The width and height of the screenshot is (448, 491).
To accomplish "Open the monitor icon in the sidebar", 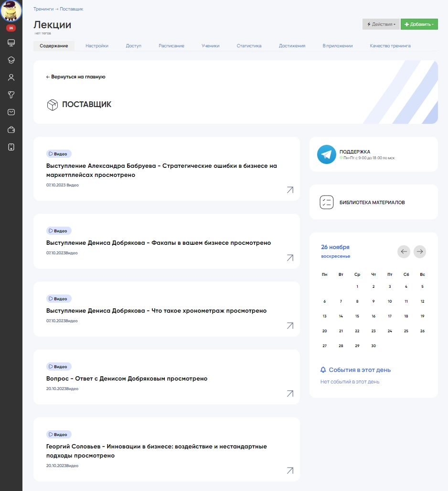I will pyautogui.click(x=11, y=43).
